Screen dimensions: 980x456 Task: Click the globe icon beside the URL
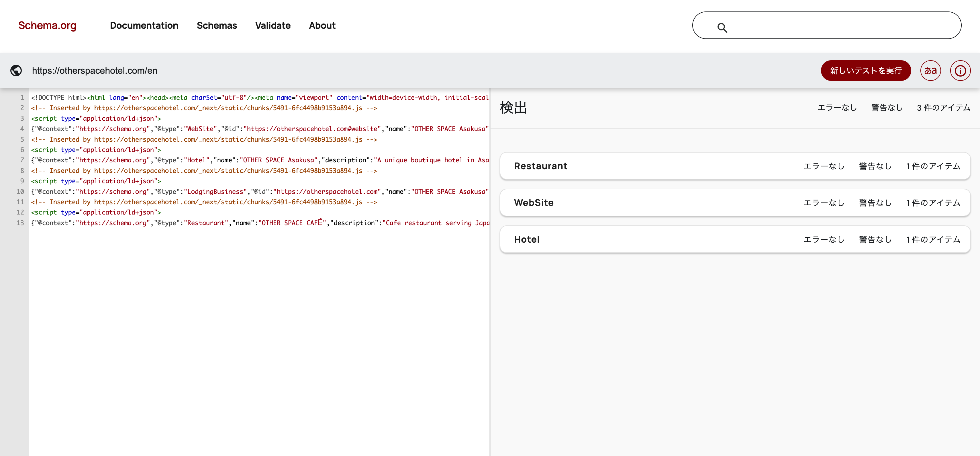(16, 71)
